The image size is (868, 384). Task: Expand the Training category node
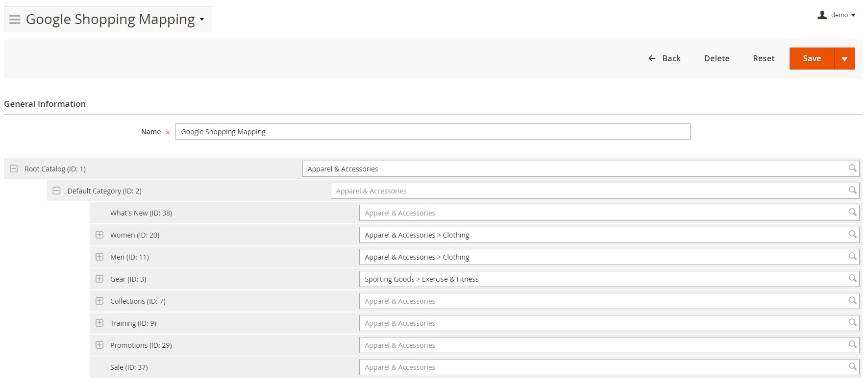pyautogui.click(x=99, y=323)
